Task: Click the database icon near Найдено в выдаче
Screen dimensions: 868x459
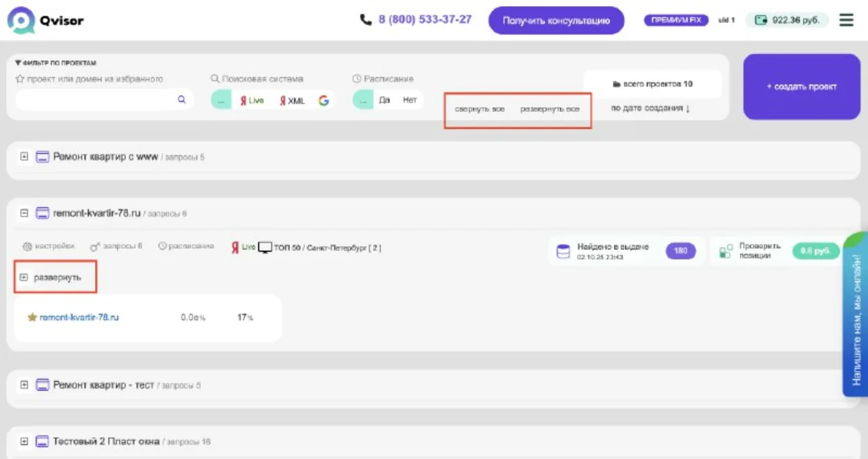Action: click(x=563, y=252)
